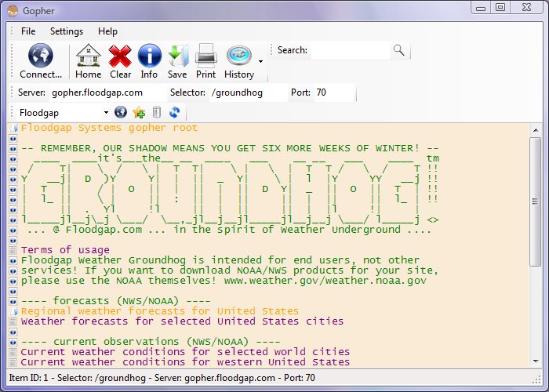Screen dimensions: 549x392
Task: Open the Help menu
Action: pos(107,31)
